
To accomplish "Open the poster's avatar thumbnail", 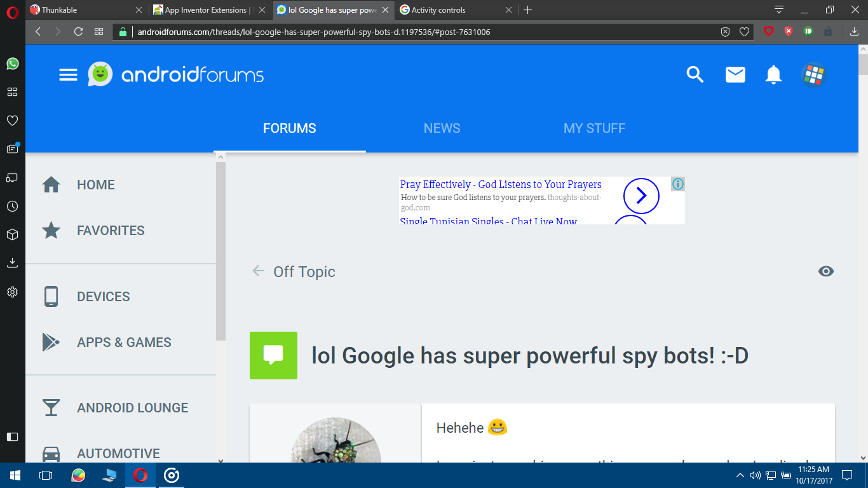I will [336, 440].
